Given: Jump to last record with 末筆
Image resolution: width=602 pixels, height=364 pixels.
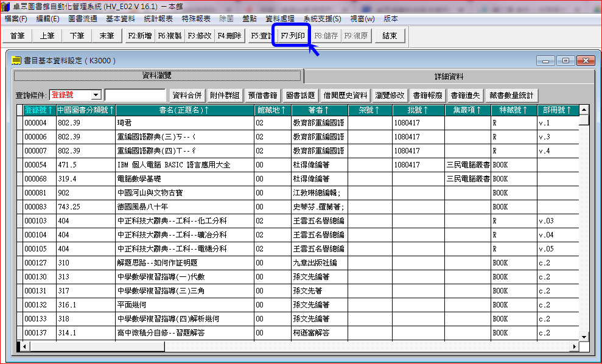Looking at the screenshot, I should pos(107,36).
